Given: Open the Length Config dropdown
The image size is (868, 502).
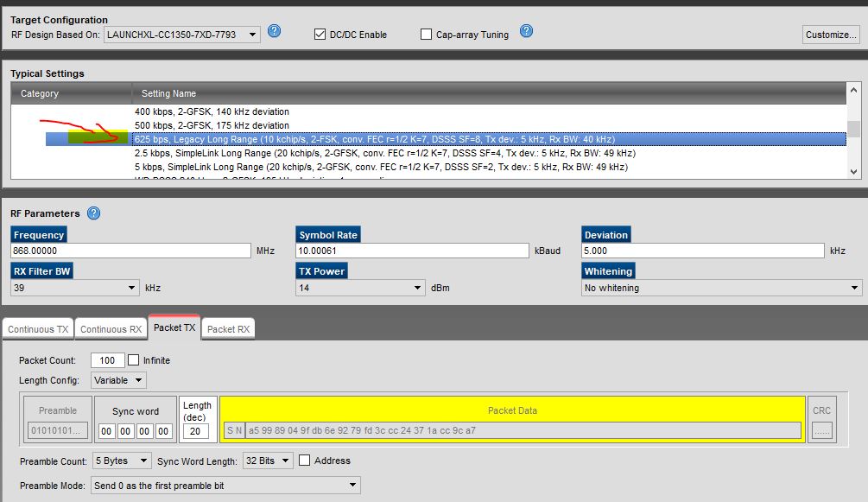Looking at the screenshot, I should pyautogui.click(x=118, y=380).
